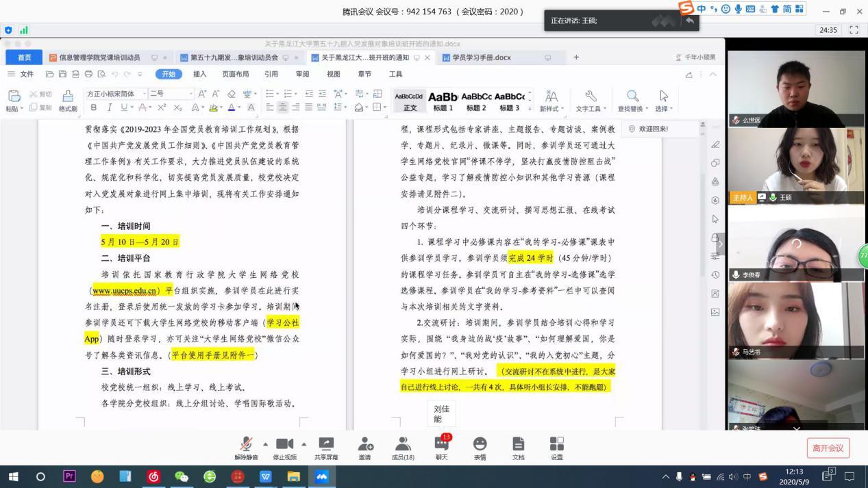Open Find and Replace tool
This screenshot has width=868, height=488.
click(632, 100)
